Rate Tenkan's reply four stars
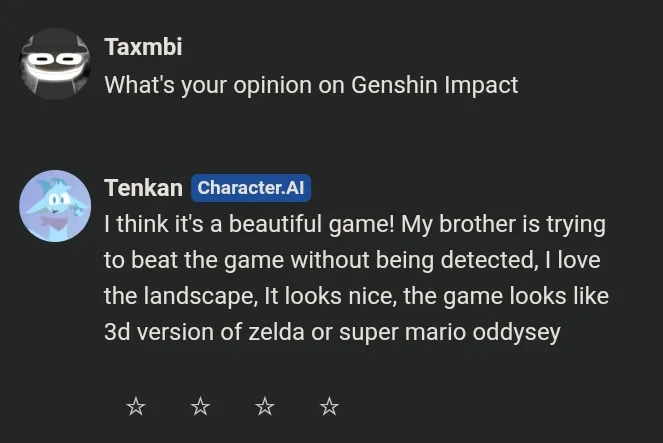This screenshot has width=663, height=443. tap(329, 407)
